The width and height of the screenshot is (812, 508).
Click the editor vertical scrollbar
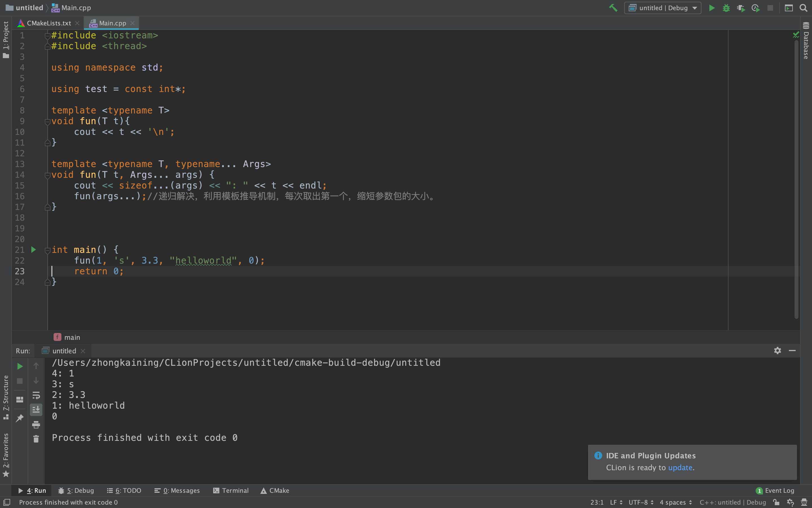tap(796, 180)
